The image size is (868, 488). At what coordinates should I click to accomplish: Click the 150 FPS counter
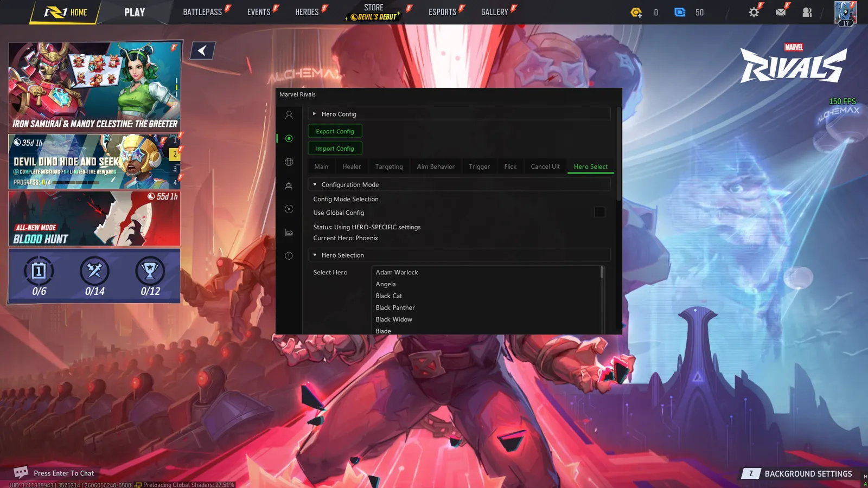[842, 101]
